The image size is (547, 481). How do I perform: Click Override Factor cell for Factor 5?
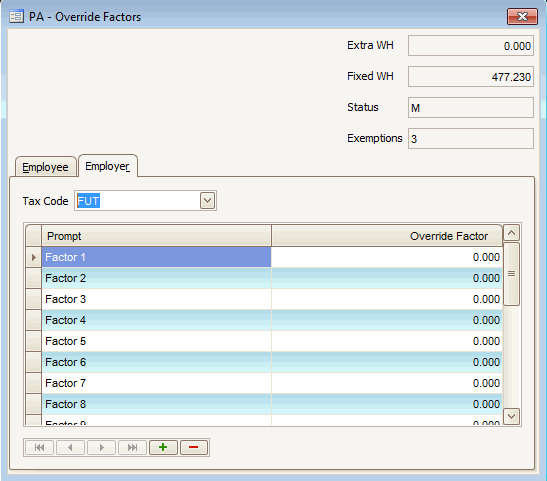coord(387,341)
